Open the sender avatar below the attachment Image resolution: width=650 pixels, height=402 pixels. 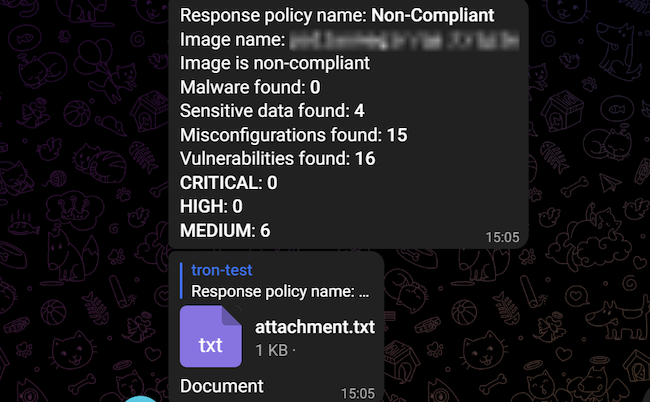[x=143, y=398]
